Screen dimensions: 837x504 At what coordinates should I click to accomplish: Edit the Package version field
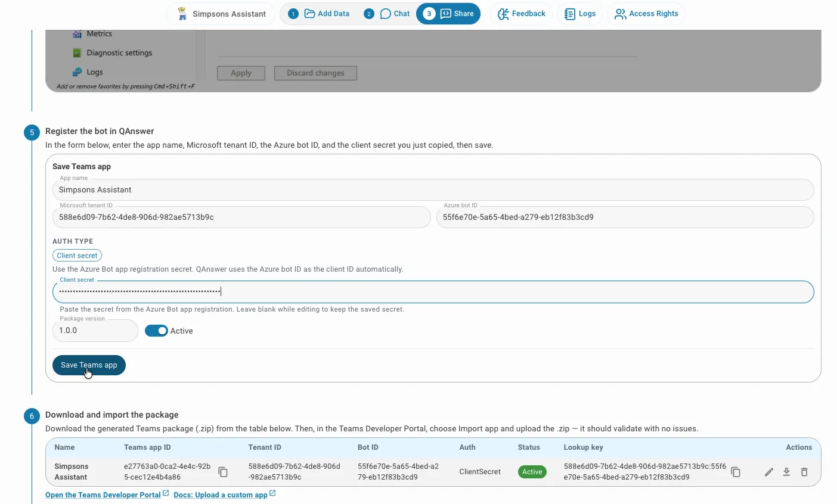click(x=95, y=331)
